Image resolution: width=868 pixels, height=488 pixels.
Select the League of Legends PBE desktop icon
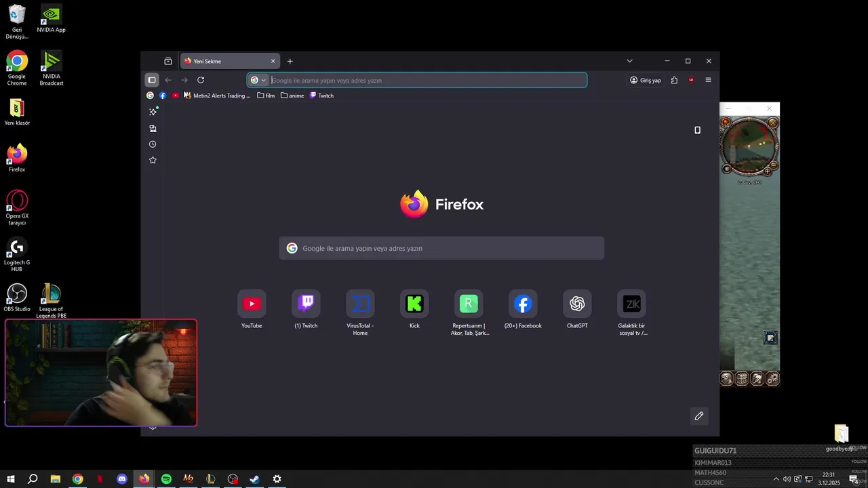tap(51, 301)
